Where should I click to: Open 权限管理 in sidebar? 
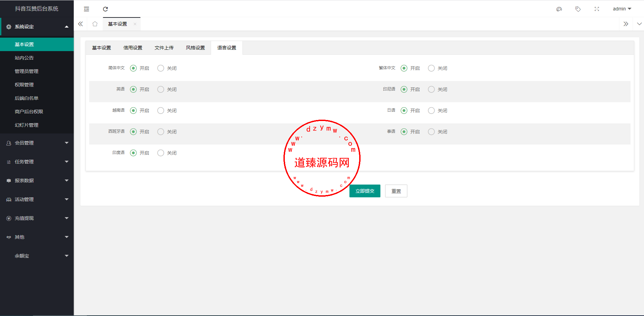coord(37,85)
